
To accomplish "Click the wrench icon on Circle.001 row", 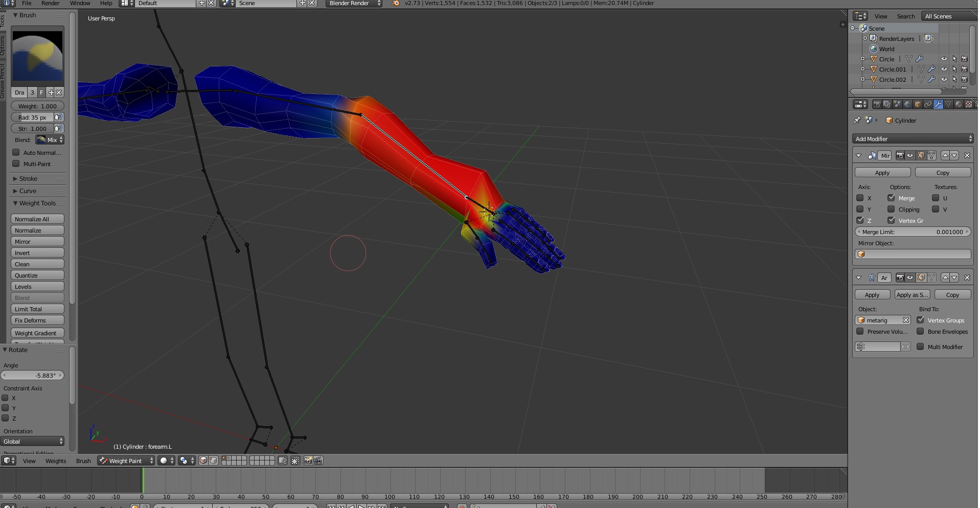I will coord(932,70).
